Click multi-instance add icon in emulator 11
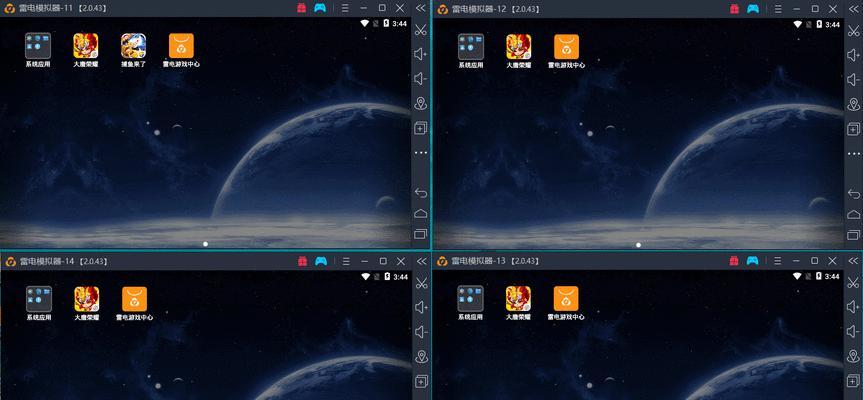This screenshot has width=863, height=400. (421, 128)
